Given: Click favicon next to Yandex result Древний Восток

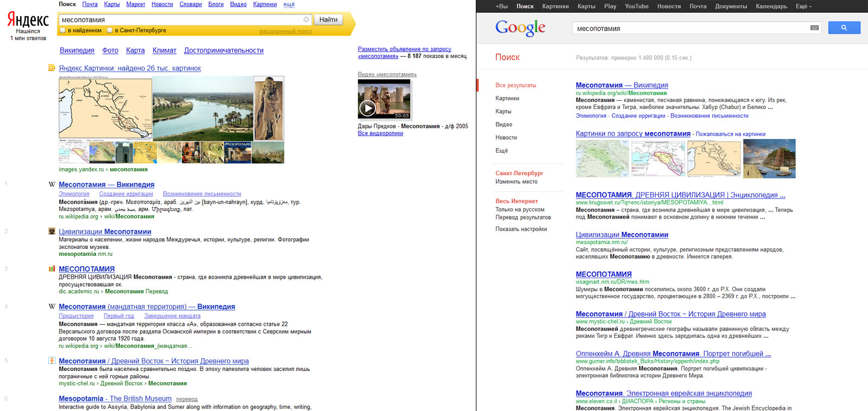Looking at the screenshot, I should click(x=52, y=361).
